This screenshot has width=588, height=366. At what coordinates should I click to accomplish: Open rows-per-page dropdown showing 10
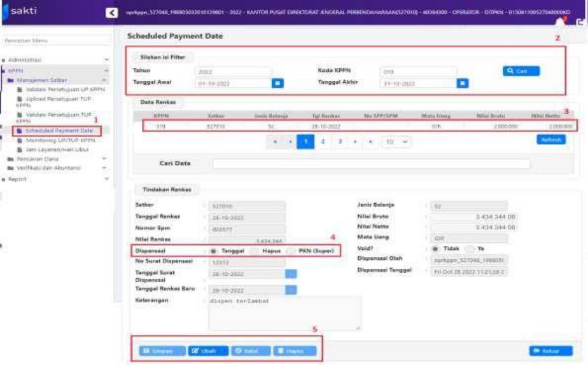397,143
